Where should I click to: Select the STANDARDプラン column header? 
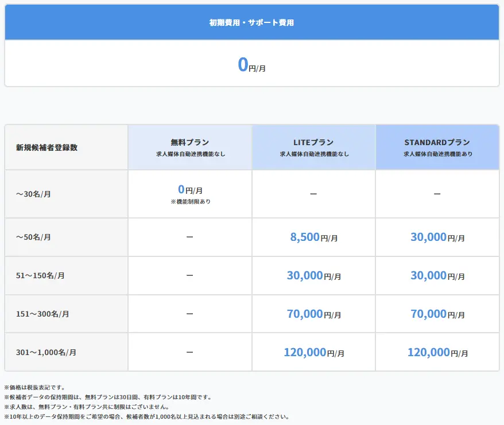437,147
